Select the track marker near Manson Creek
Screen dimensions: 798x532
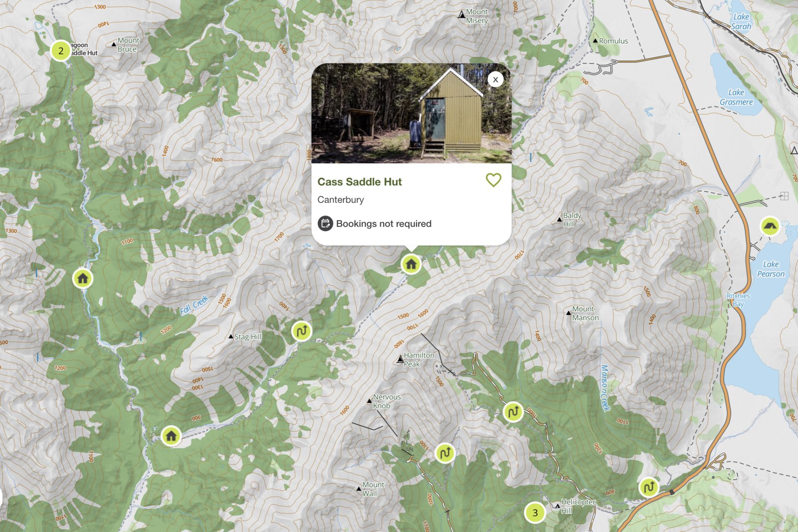(x=513, y=412)
